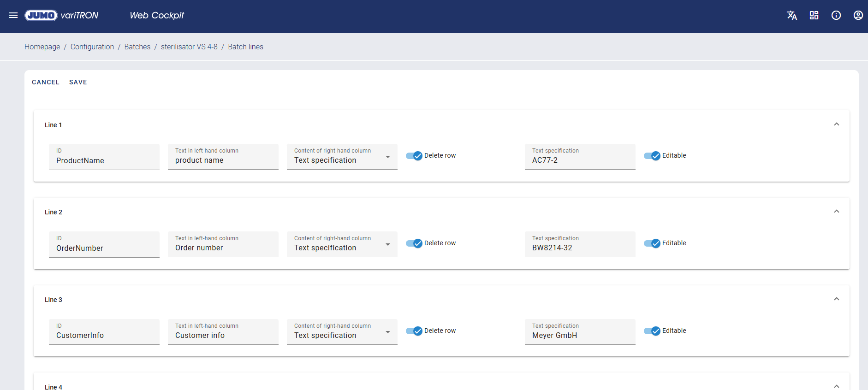The image size is (868, 390).
Task: Click the JUMO variTRON logo
Action: pyautogui.click(x=61, y=15)
